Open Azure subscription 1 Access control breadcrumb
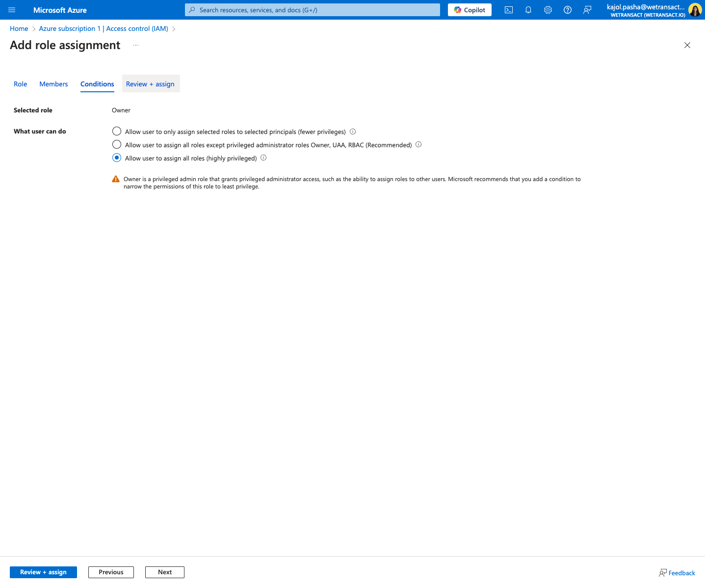The height and width of the screenshot is (588, 705). pos(104,28)
